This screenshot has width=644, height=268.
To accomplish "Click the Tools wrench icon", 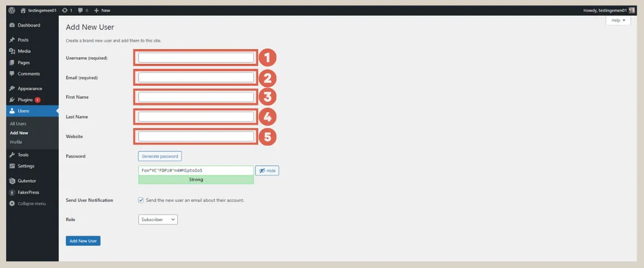I will pyautogui.click(x=12, y=155).
